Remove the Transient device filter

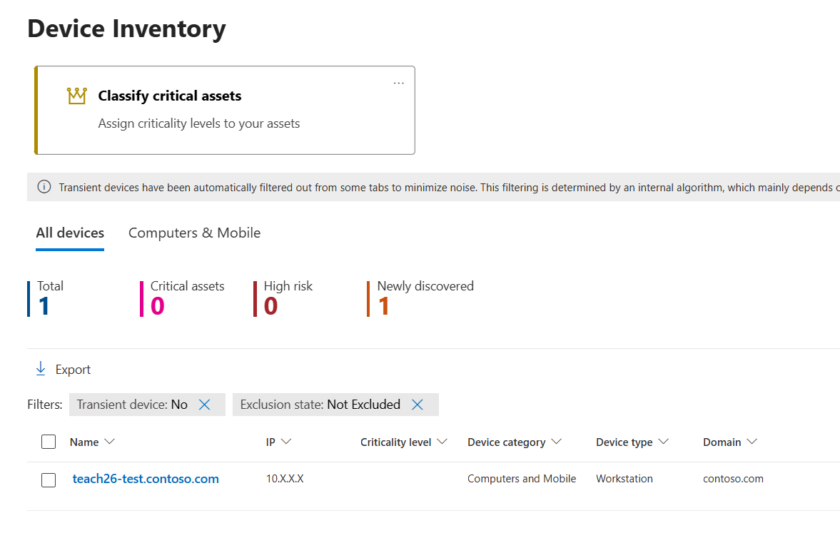(205, 405)
